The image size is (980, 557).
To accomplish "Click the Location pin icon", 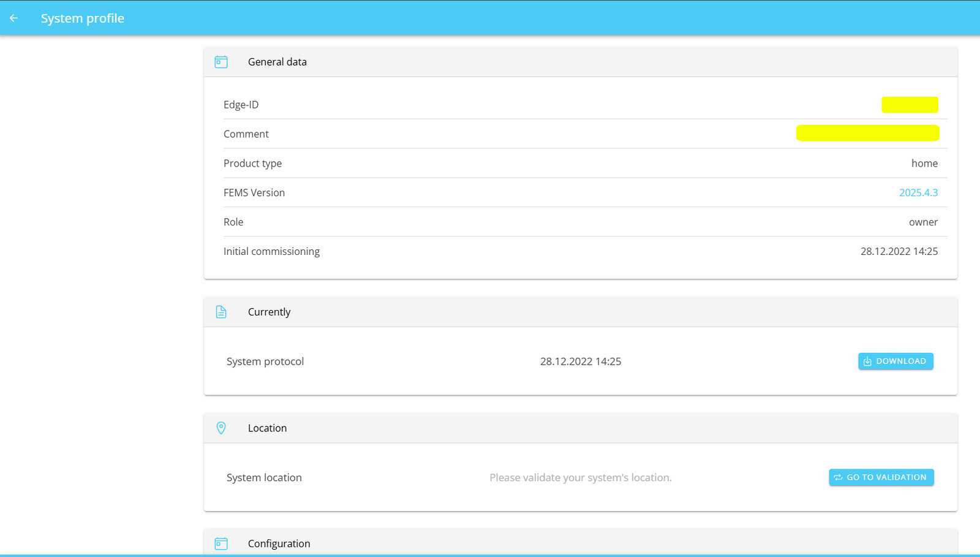I will click(221, 428).
